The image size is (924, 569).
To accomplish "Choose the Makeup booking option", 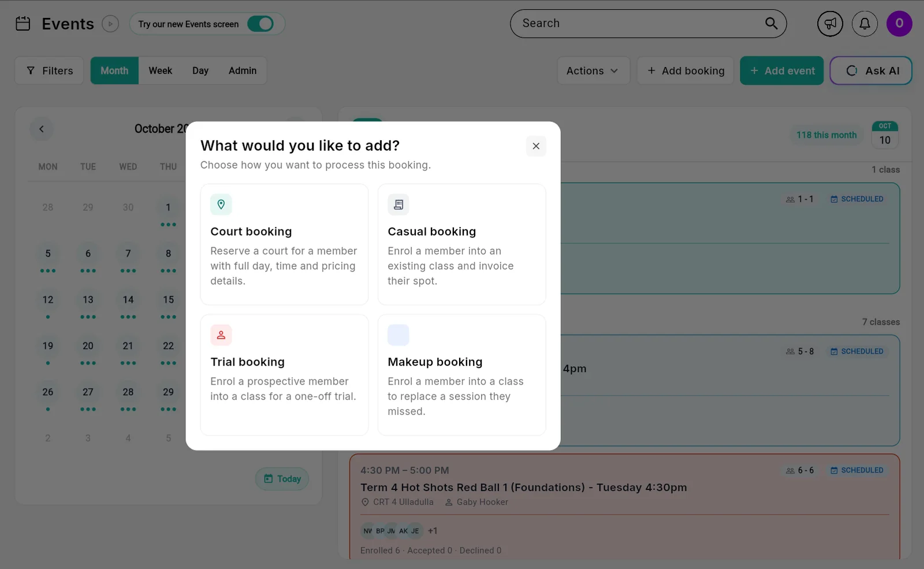I will tap(461, 375).
